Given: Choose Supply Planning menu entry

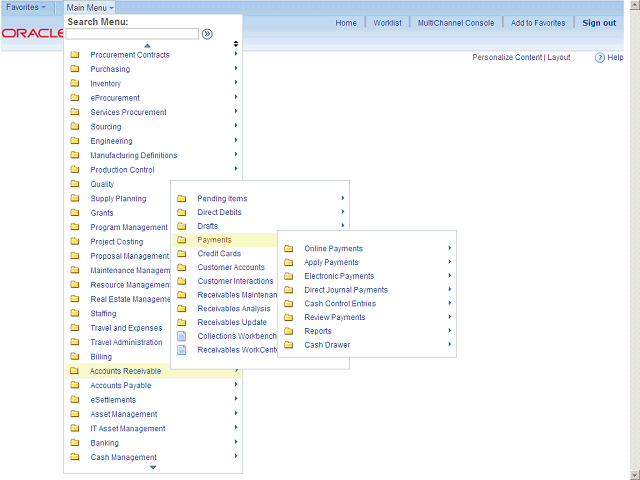Looking at the screenshot, I should pyautogui.click(x=118, y=199).
